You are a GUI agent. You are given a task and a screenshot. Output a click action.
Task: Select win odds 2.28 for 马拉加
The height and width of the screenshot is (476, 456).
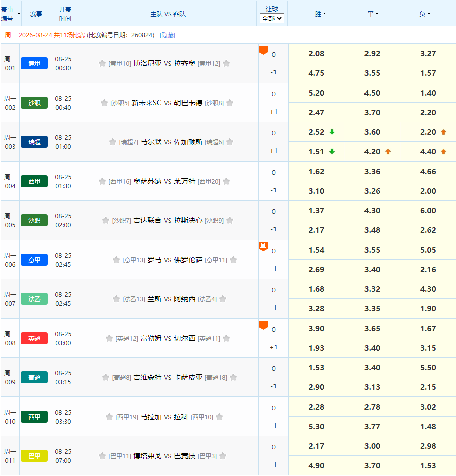point(316,407)
